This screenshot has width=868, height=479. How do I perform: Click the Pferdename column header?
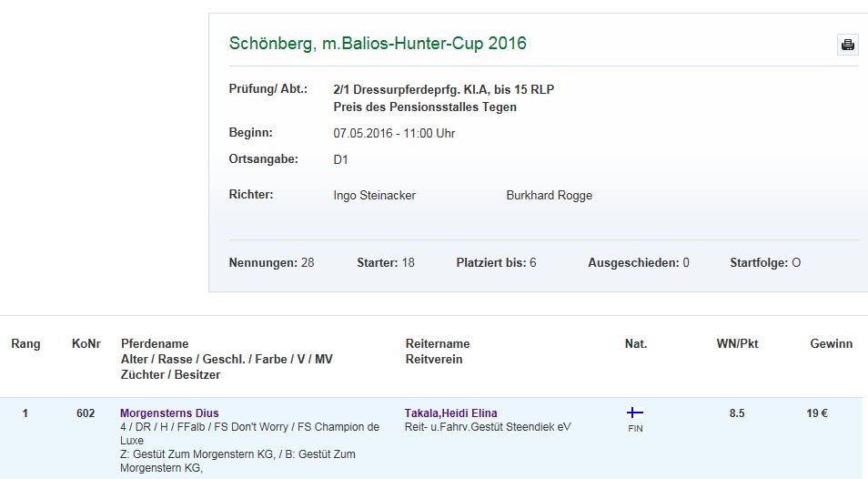click(155, 344)
